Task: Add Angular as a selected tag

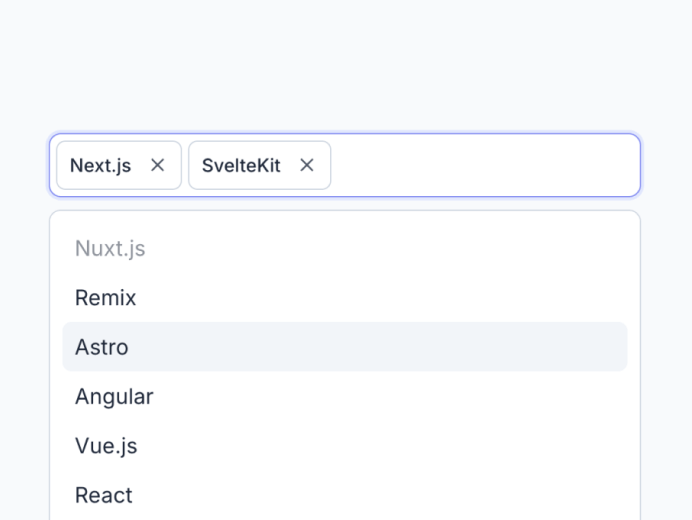Action: 344,397
